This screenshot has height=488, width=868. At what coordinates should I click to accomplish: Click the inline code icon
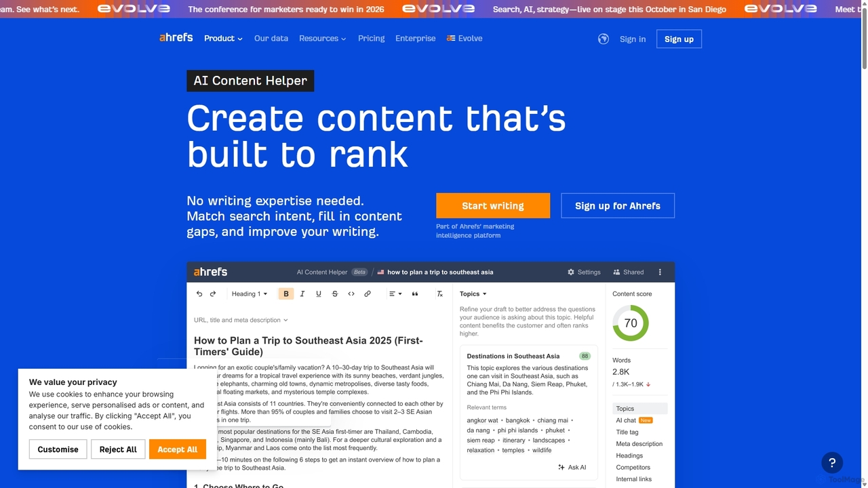tap(351, 293)
